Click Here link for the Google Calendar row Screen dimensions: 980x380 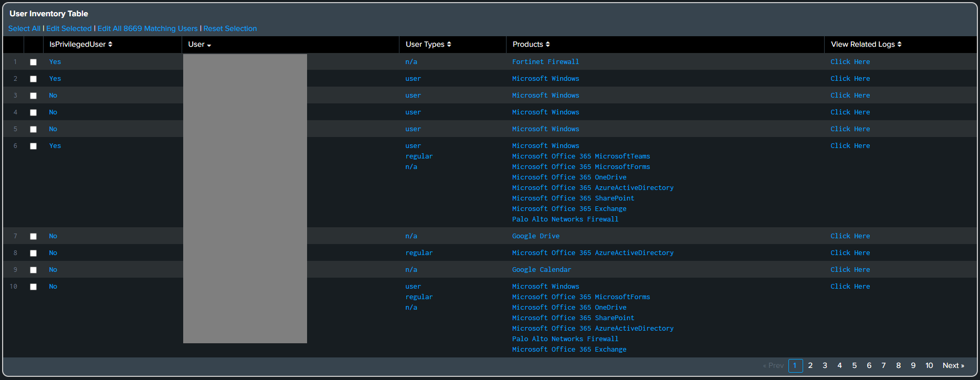850,270
